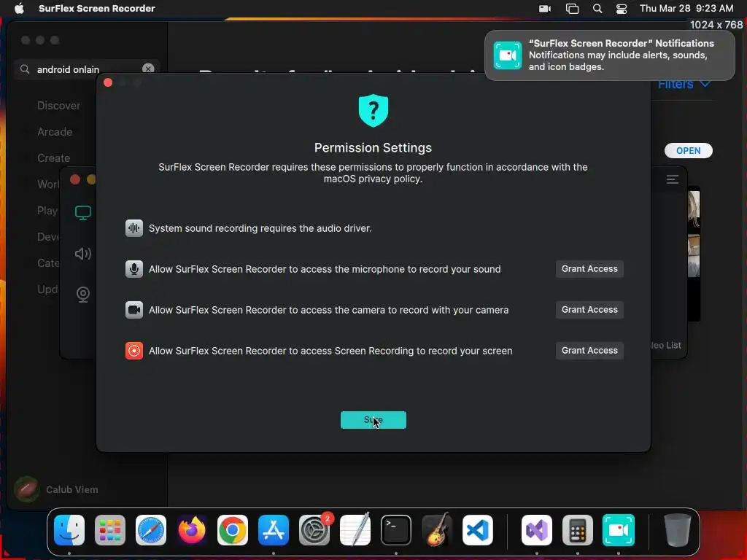Viewport: 747px width, 560px height.
Task: Click the camera permission icon
Action: click(x=134, y=310)
